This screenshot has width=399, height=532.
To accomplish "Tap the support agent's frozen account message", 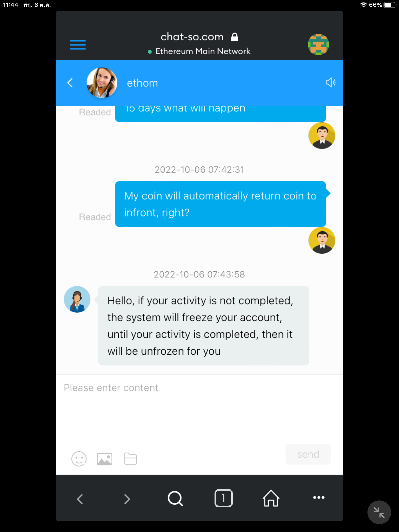I will [x=204, y=326].
